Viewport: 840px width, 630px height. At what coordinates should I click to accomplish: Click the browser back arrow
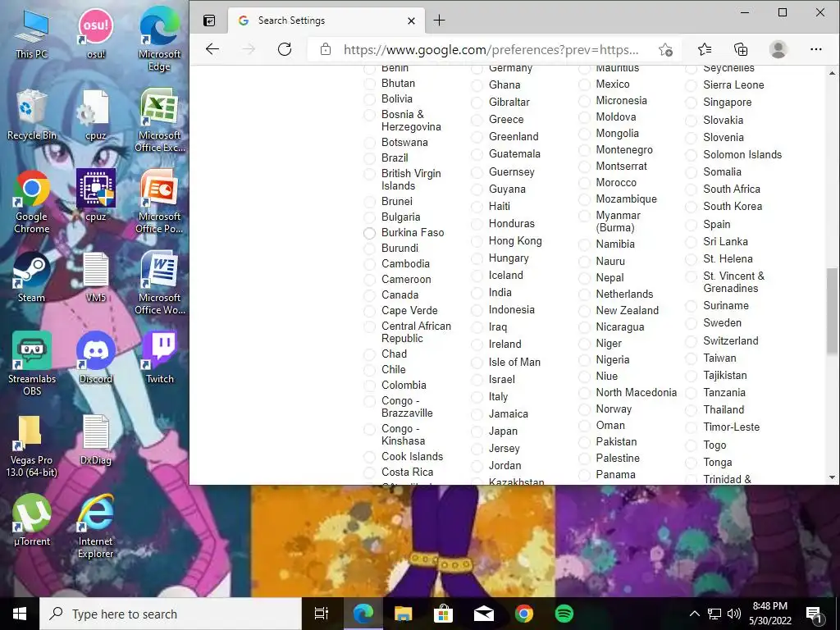[212, 49]
